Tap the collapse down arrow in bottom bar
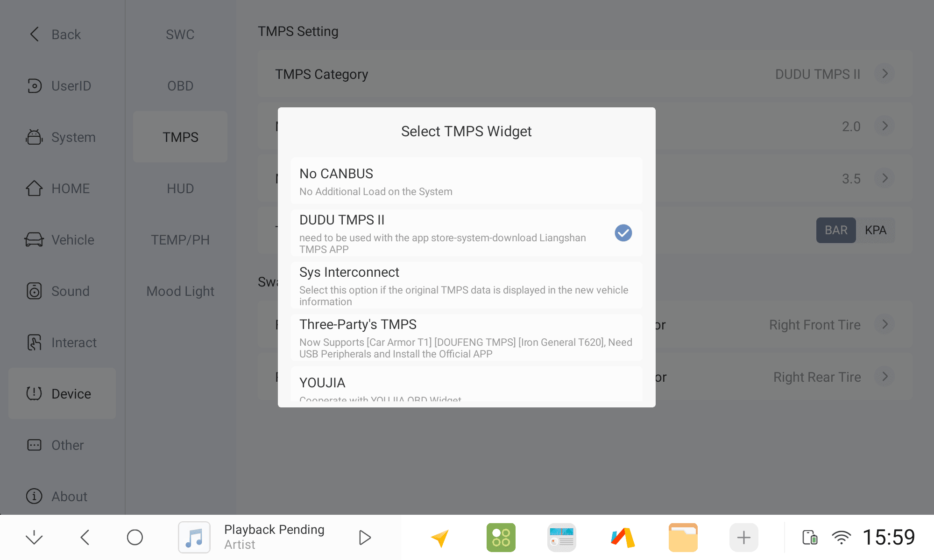 (34, 538)
